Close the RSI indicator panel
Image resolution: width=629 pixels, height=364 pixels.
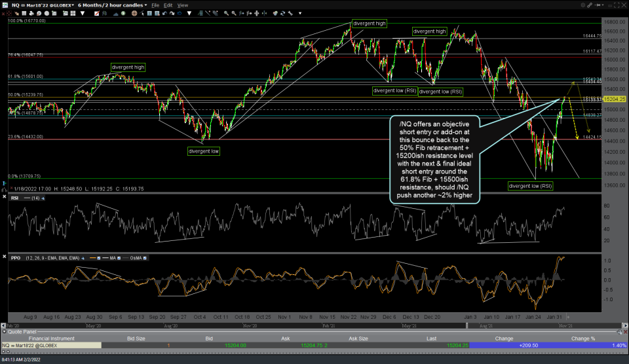5,197
